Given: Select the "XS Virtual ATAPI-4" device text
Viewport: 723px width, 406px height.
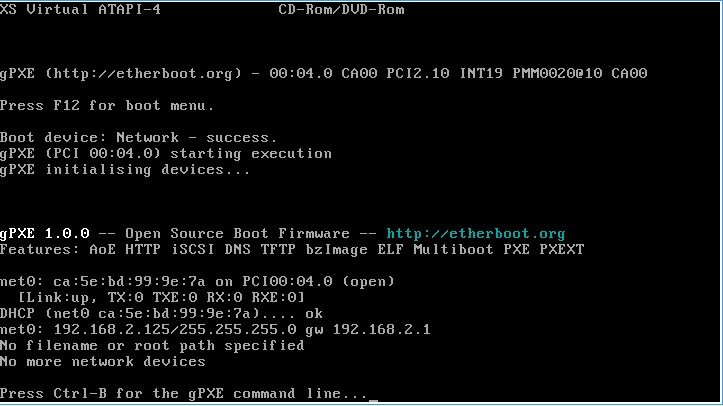Looking at the screenshot, I should pos(79,9).
